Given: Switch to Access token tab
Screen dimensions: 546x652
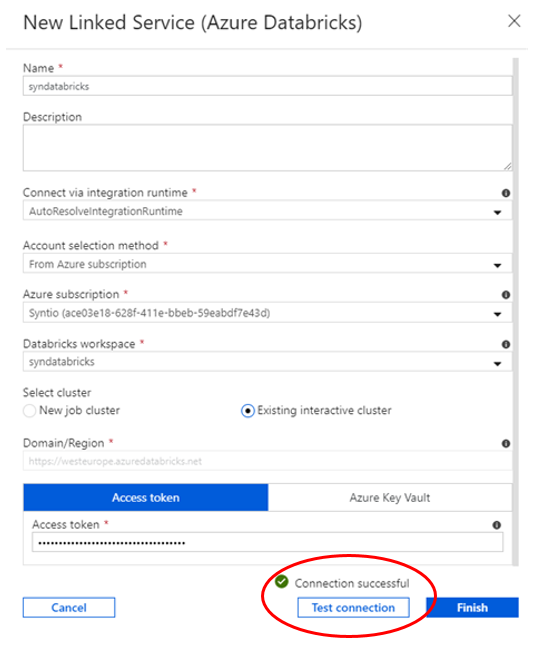Looking at the screenshot, I should pyautogui.click(x=146, y=498).
